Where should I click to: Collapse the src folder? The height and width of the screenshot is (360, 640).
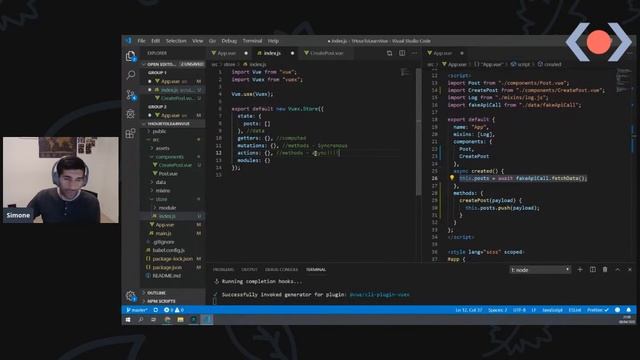pyautogui.click(x=156, y=140)
